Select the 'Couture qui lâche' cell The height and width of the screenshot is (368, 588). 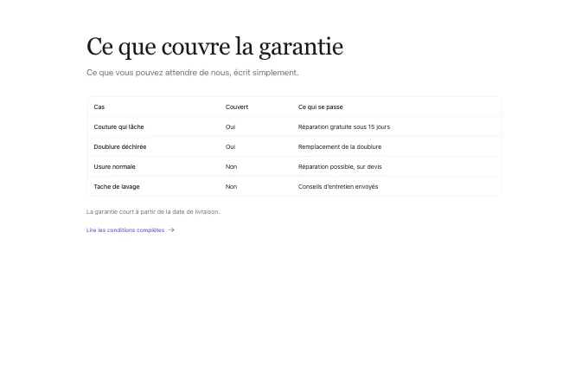[x=118, y=127]
